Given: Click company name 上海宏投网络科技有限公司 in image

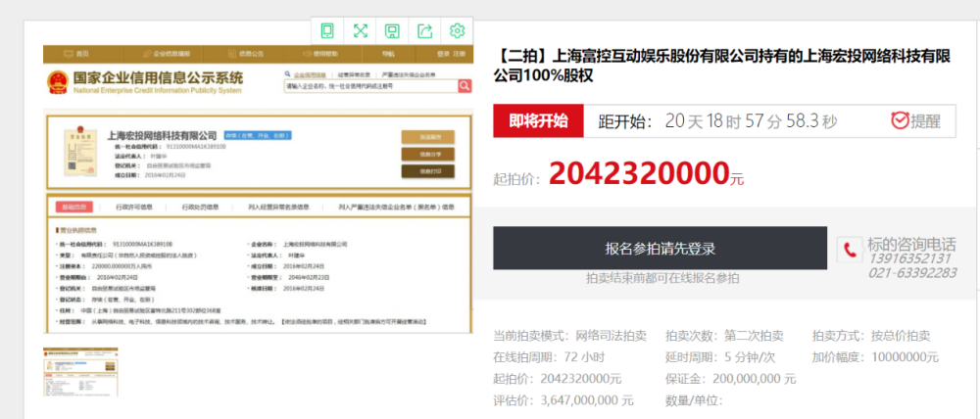Looking at the screenshot, I should point(162,135).
